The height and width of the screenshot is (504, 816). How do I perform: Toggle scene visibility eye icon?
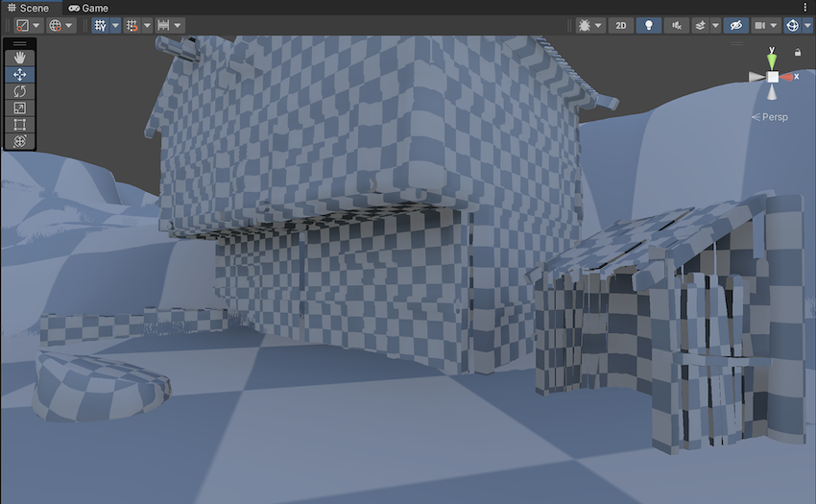click(x=734, y=26)
